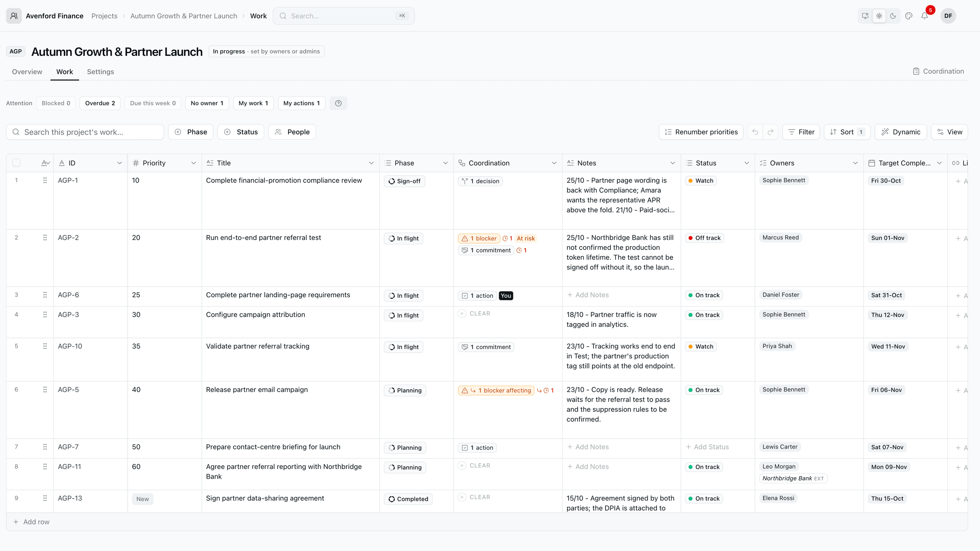Grab the drag handle for AGP-2
Viewport: 980px width, 551px height.
pyautogui.click(x=45, y=238)
